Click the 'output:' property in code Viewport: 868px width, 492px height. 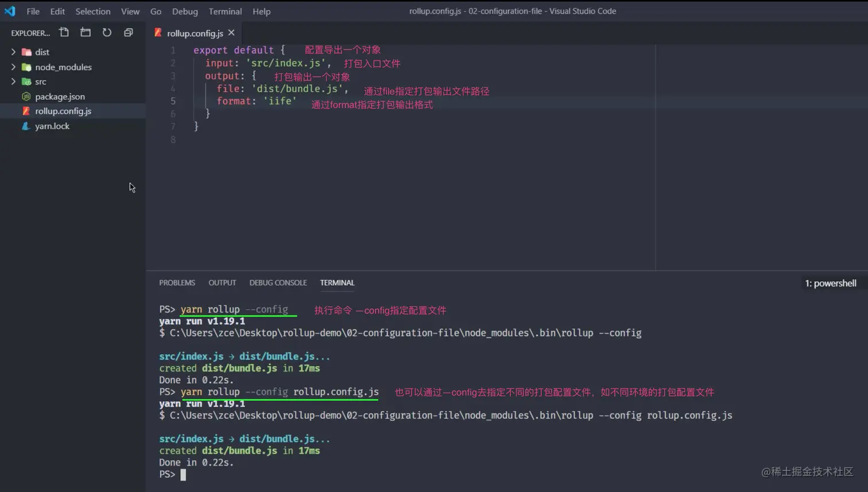click(x=224, y=76)
